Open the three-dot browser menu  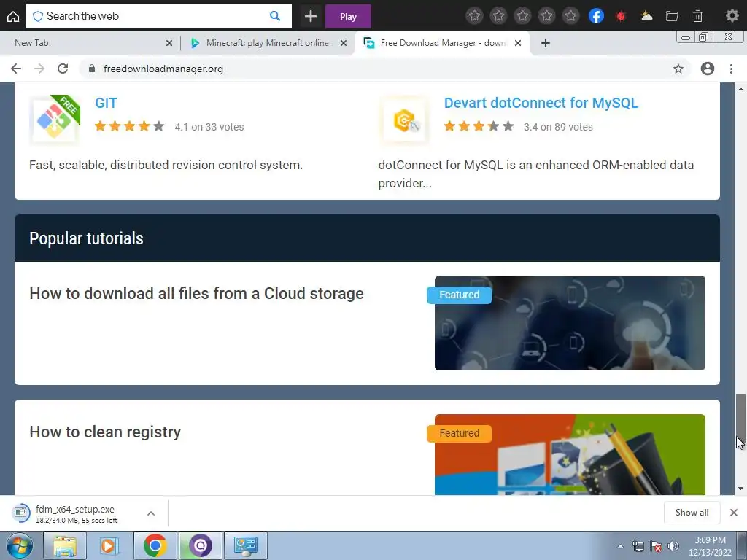coord(731,69)
